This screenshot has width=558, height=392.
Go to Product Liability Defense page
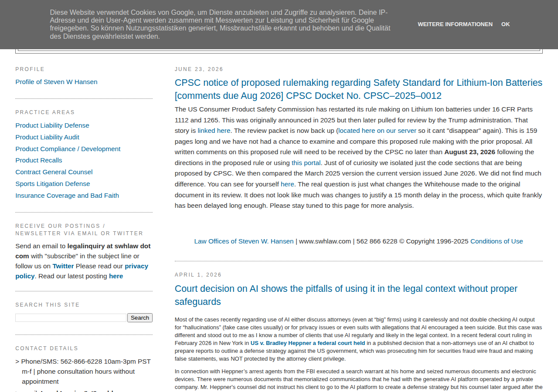pyautogui.click(x=52, y=125)
